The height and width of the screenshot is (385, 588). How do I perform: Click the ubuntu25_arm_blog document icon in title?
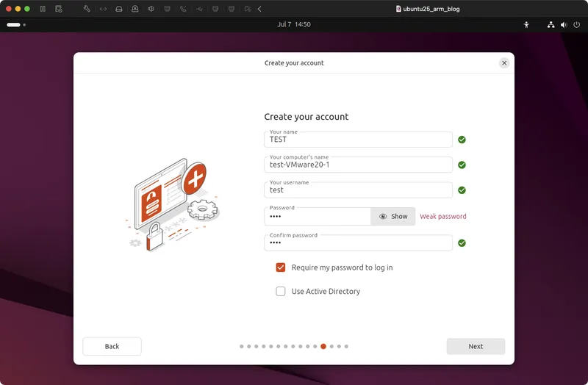[398, 9]
